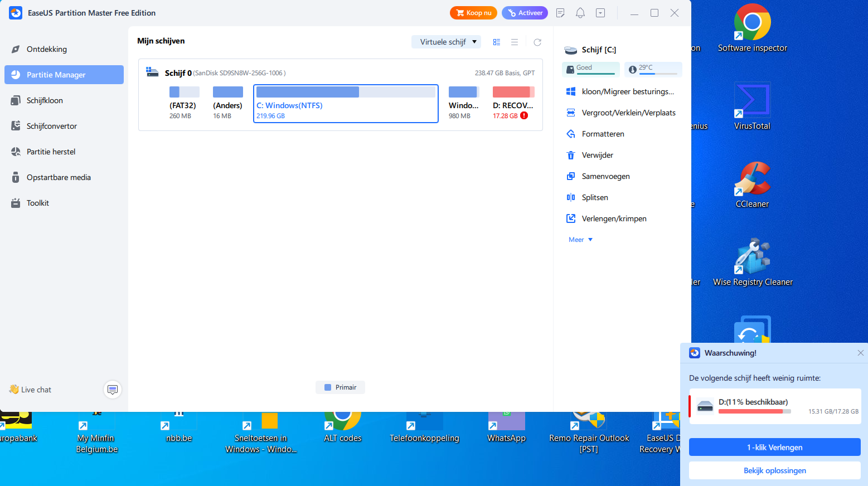This screenshot has height=486, width=868.
Task: Open the task list icon in title bar
Action: click(560, 13)
